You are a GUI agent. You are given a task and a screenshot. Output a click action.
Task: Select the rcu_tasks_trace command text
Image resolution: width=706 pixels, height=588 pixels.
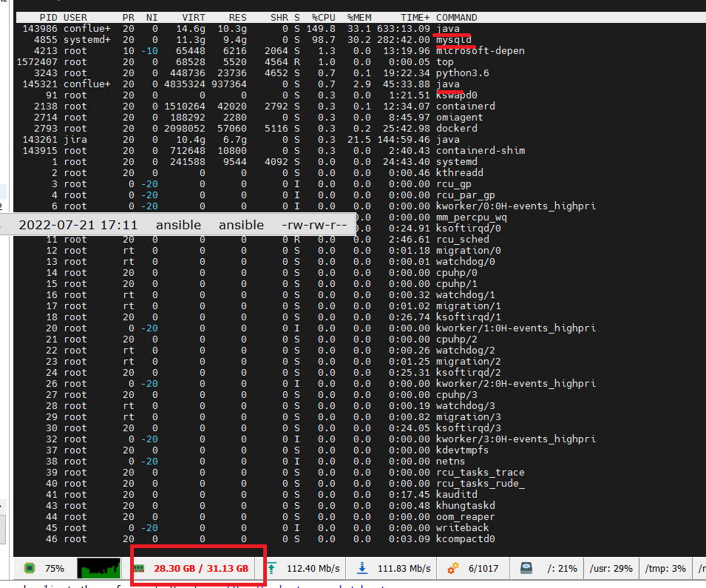coord(480,472)
